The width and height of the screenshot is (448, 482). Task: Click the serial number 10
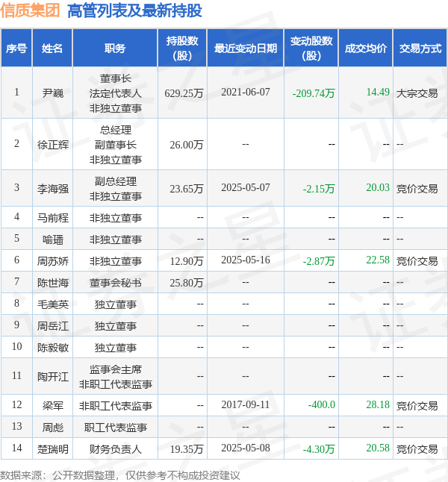[16, 346]
